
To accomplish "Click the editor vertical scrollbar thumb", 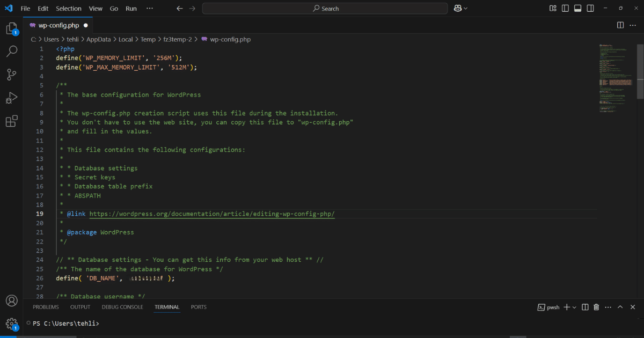I will [x=640, y=70].
